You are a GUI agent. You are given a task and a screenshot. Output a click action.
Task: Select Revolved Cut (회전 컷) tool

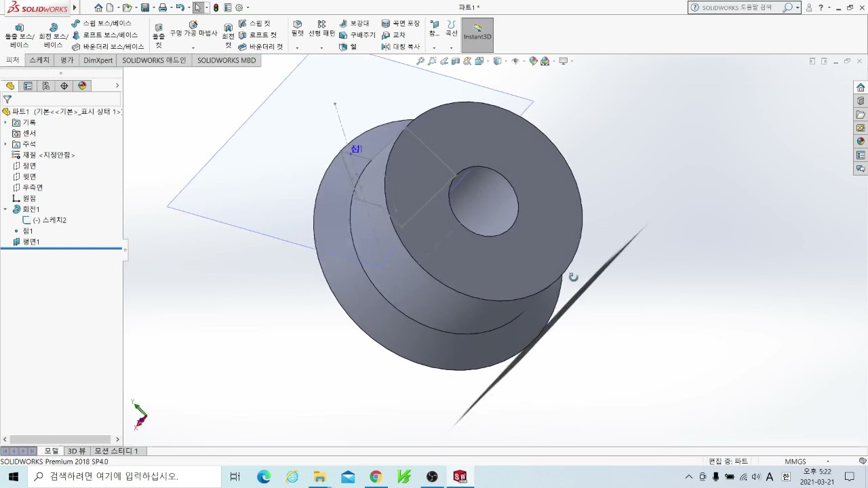229,35
